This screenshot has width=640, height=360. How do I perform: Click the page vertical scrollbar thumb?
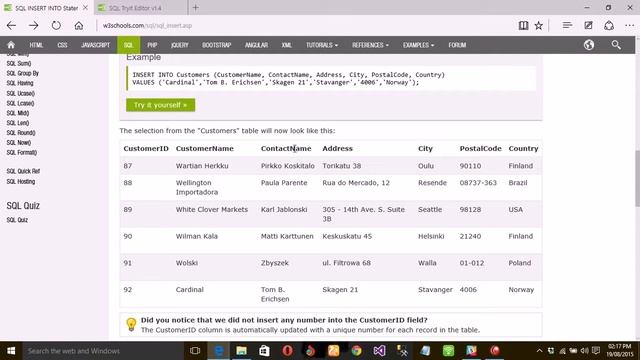coord(637,178)
